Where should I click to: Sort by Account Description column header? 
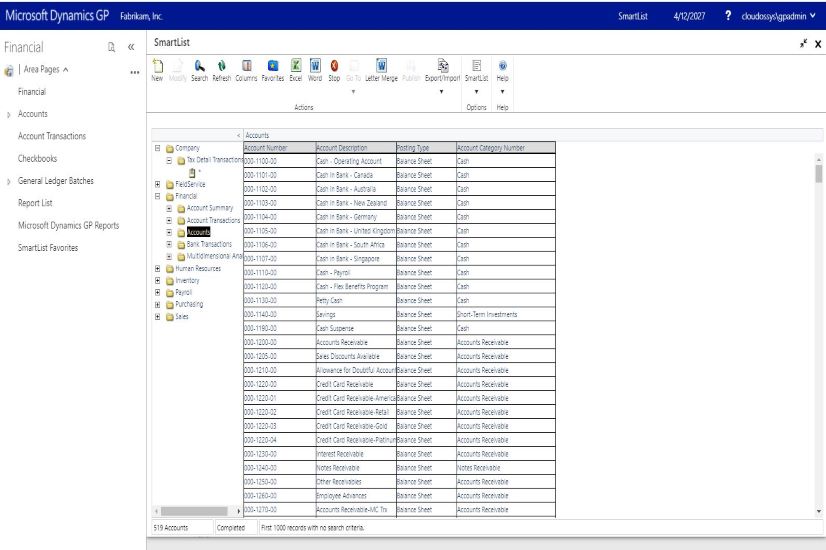coord(356,148)
